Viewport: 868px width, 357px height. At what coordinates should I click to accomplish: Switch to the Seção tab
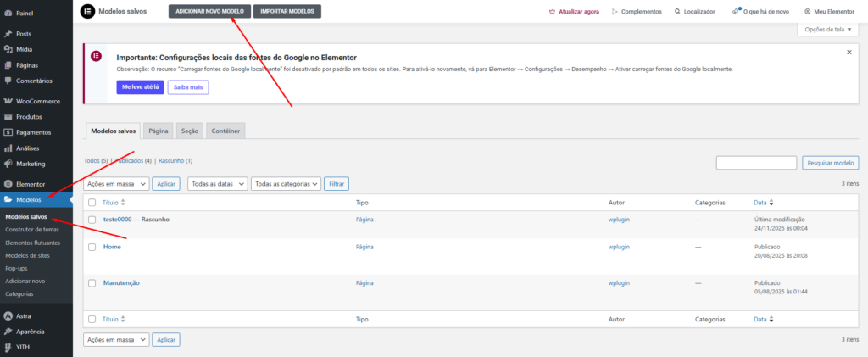(x=190, y=131)
